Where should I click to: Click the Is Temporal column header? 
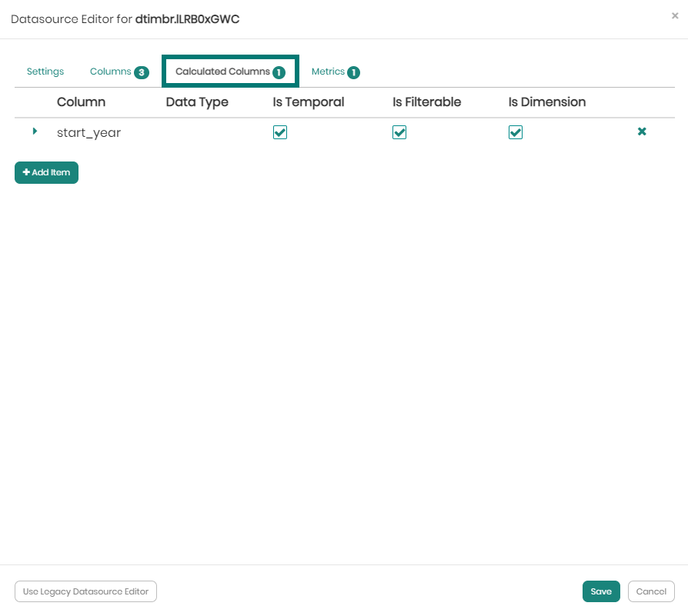(x=309, y=102)
